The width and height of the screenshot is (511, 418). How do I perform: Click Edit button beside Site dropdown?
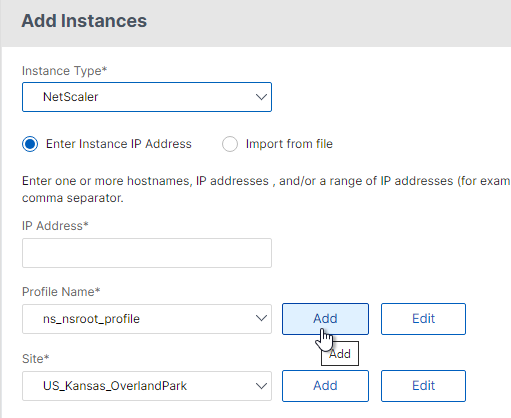pyautogui.click(x=423, y=386)
